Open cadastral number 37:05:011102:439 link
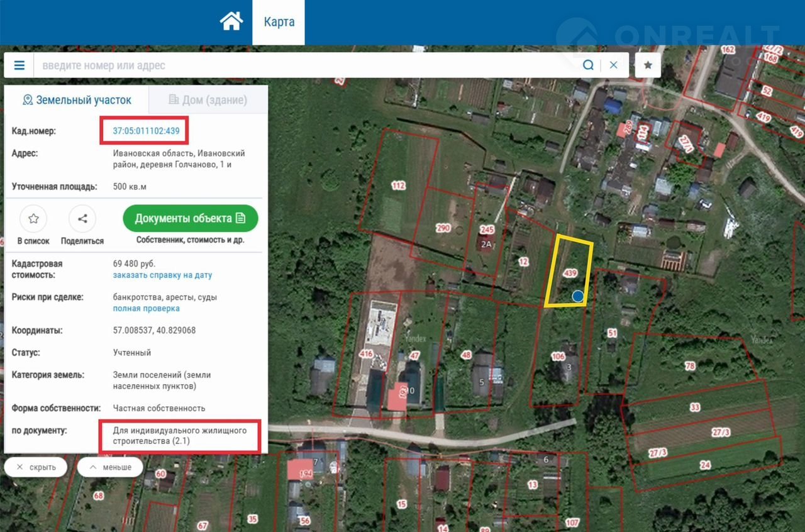Viewport: 805px width, 532px height. [146, 131]
